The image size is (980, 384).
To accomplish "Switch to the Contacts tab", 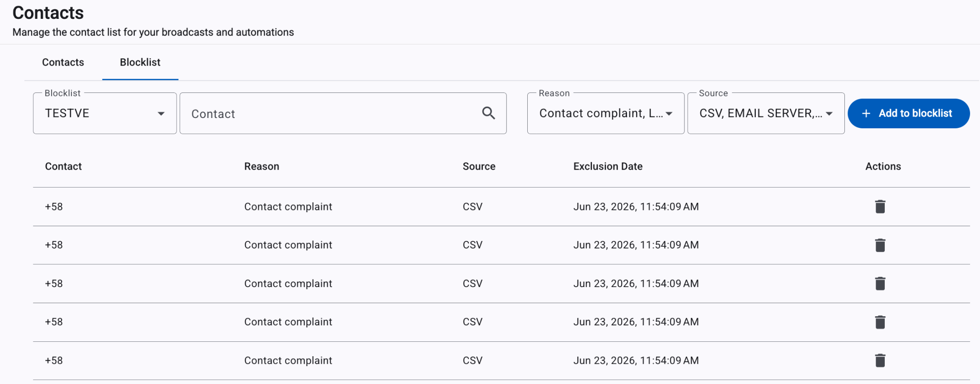I will 63,62.
